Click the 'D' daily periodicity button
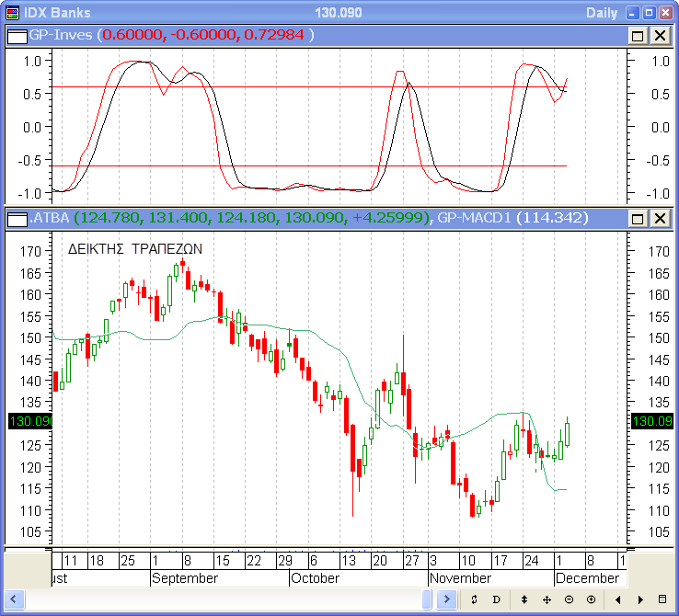The width and height of the screenshot is (679, 616). pyautogui.click(x=496, y=599)
